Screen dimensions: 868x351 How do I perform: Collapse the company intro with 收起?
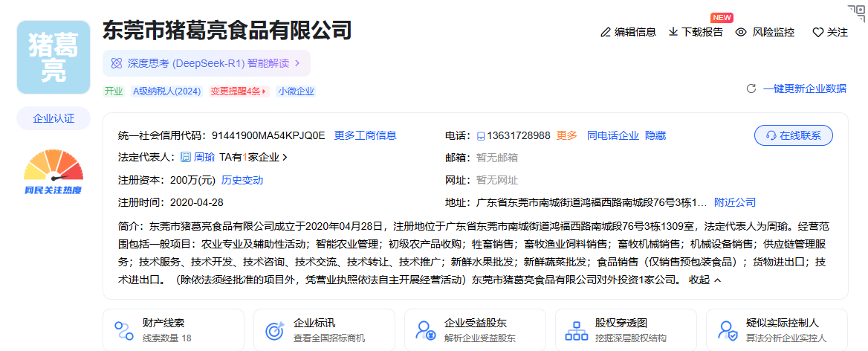705,280
